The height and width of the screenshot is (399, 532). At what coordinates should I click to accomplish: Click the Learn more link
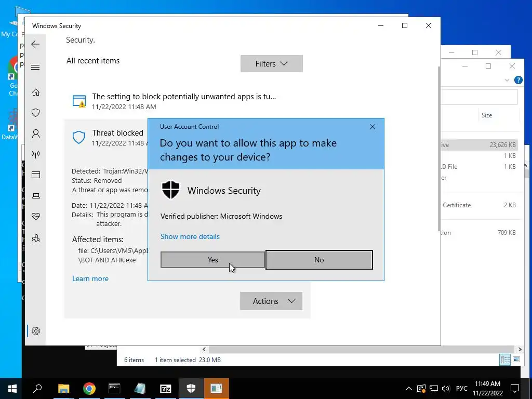(x=90, y=278)
